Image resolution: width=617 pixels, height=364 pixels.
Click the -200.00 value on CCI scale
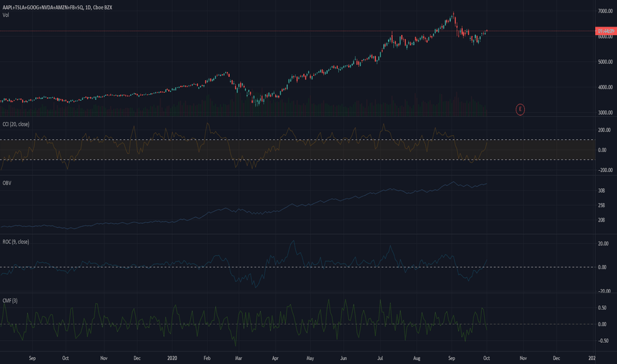(x=604, y=170)
